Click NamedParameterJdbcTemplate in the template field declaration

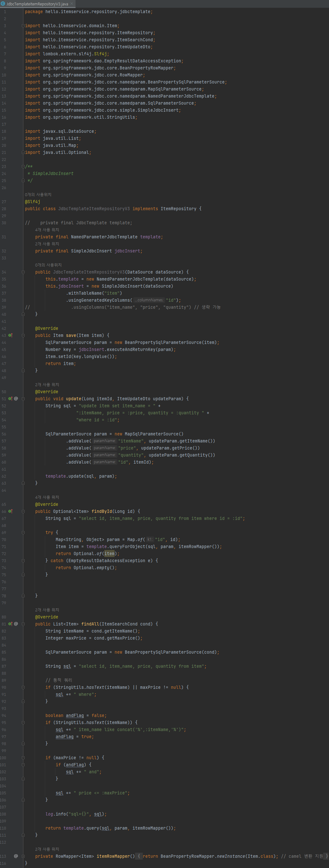tap(104, 237)
